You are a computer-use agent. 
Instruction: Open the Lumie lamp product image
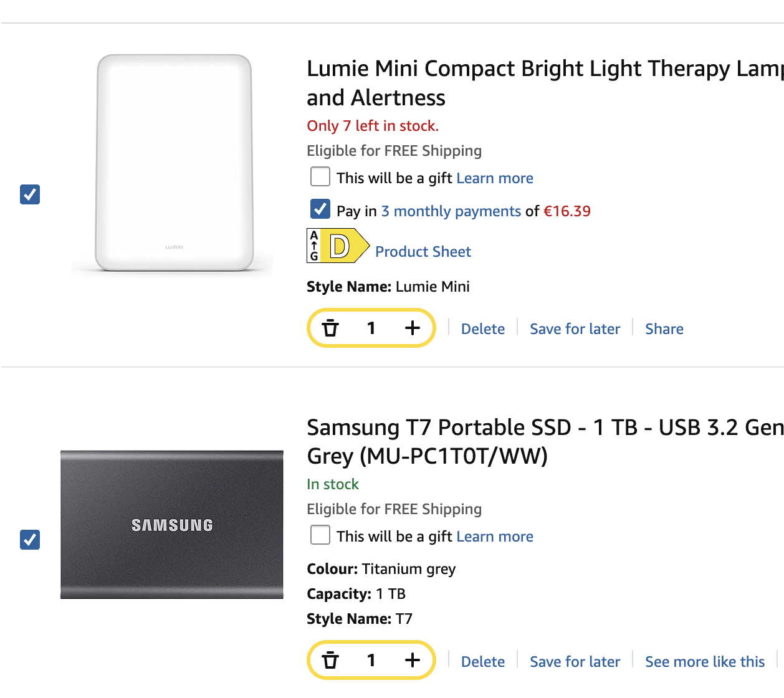pyautogui.click(x=174, y=163)
